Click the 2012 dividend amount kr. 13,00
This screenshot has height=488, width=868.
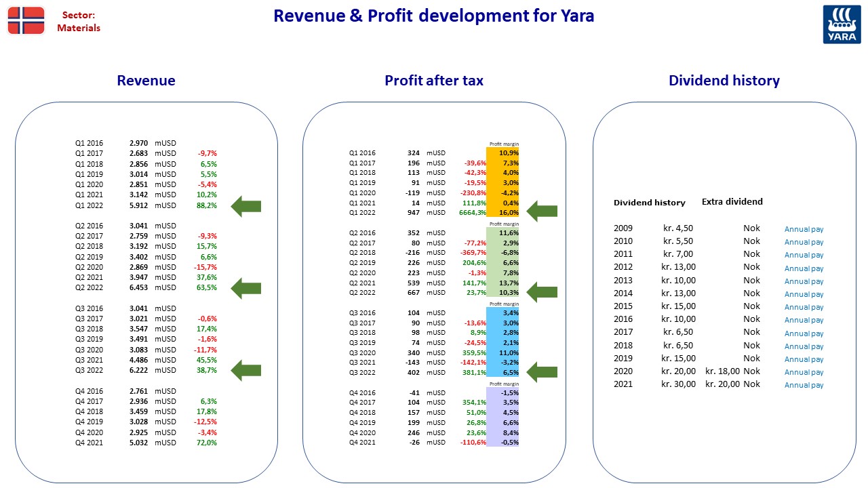[678, 267]
